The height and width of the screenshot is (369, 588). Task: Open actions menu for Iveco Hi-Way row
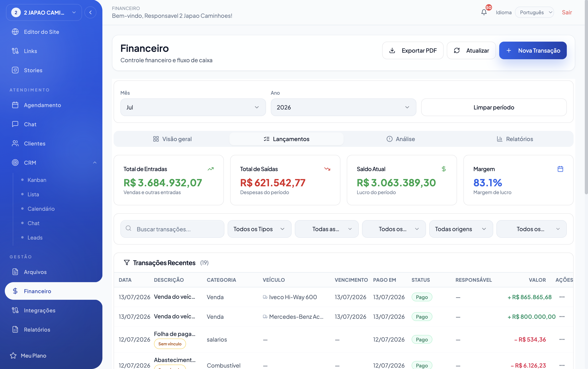click(x=562, y=297)
